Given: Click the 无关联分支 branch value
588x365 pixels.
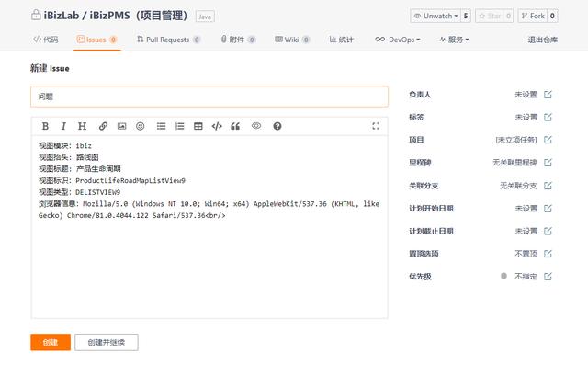Looking at the screenshot, I should [518, 186].
